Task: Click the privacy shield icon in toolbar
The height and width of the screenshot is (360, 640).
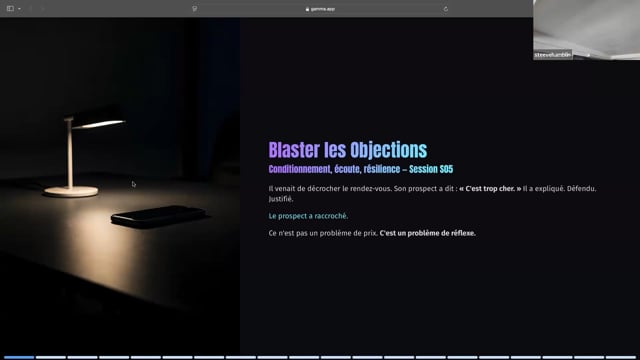Action: 195,9
